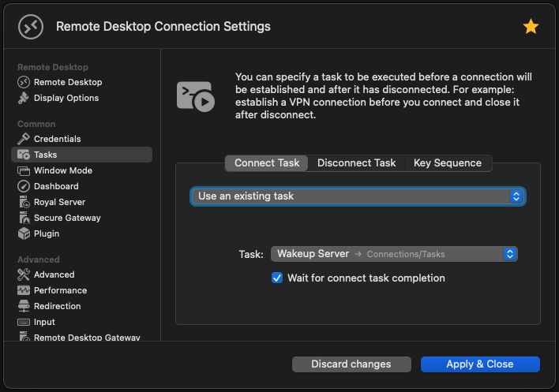Switch to the Disconnect Task tab
The height and width of the screenshot is (392, 559).
click(356, 162)
